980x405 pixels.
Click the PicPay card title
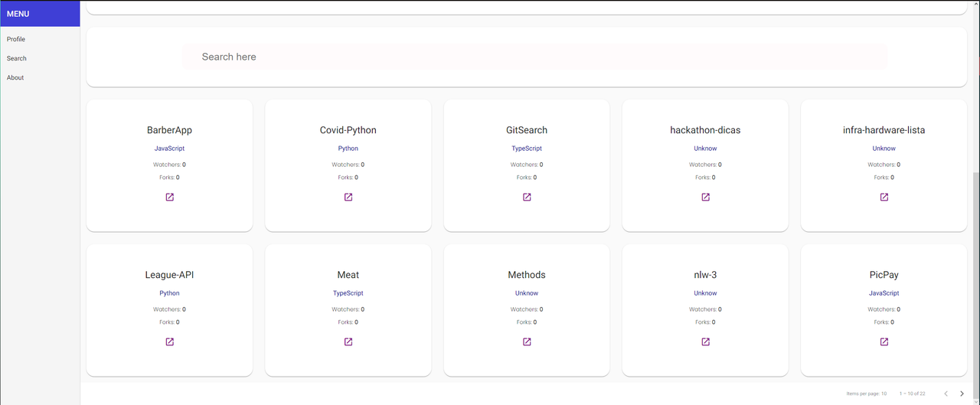884,275
